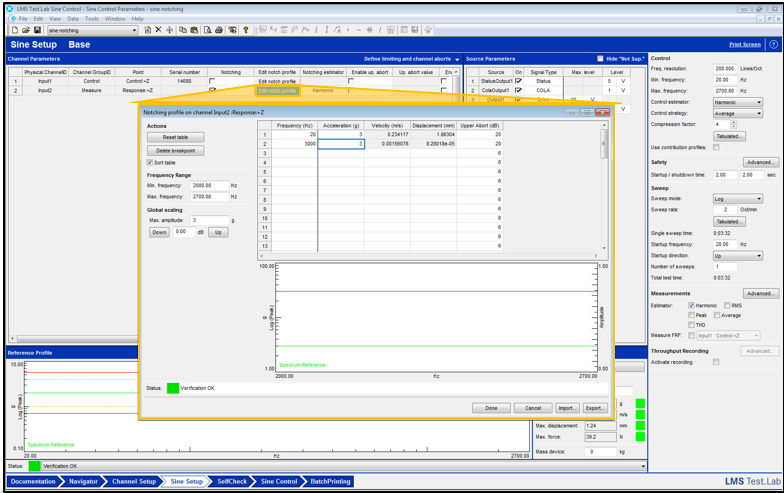The height and width of the screenshot is (493, 784).
Task: Open Level unit V dropdown for StatusOutput1
Action: coord(623,81)
